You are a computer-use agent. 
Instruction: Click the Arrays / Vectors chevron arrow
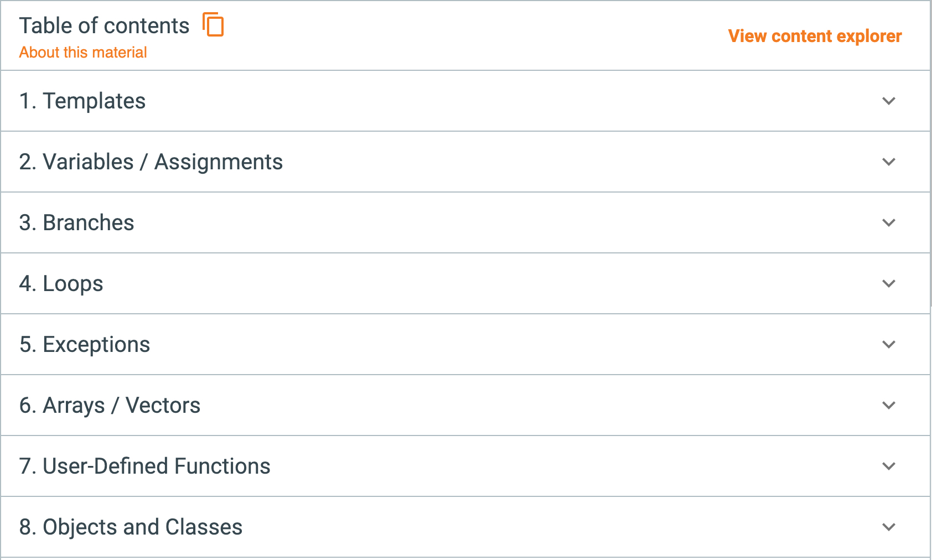(889, 406)
